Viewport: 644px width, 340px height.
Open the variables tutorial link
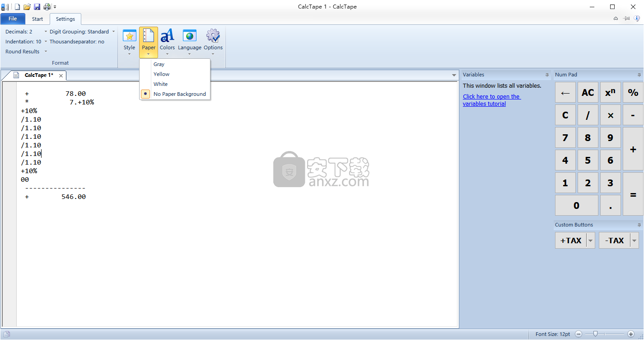(491, 100)
